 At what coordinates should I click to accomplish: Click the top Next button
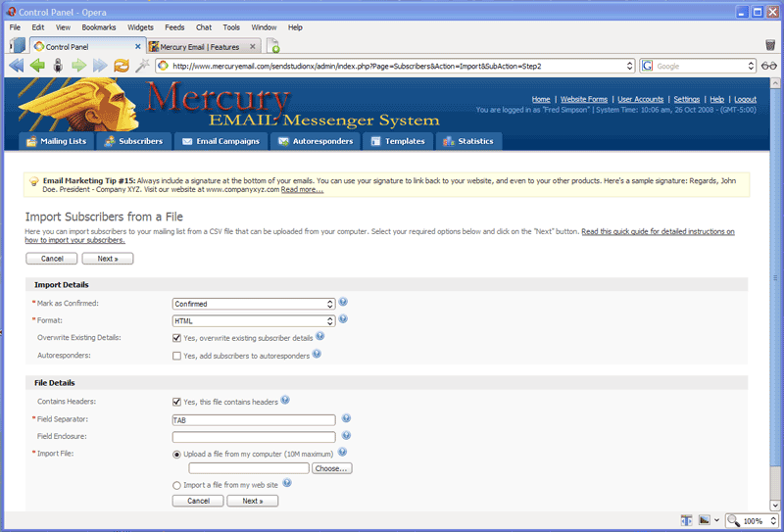[x=108, y=259]
